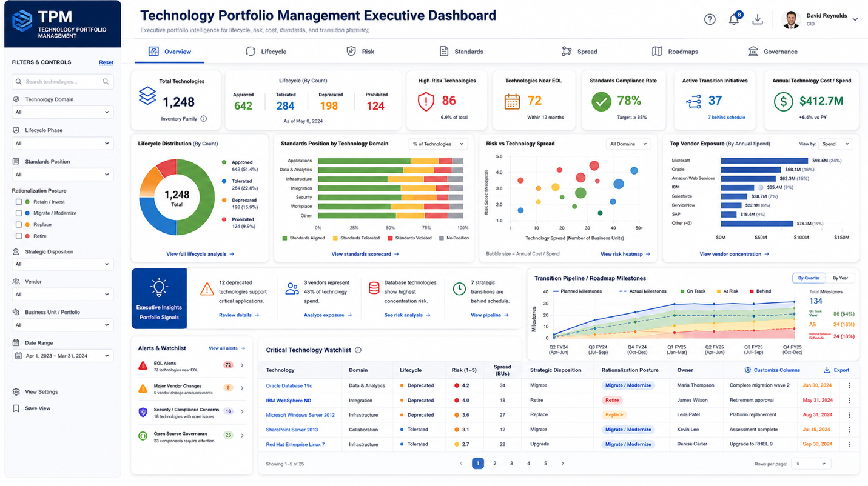This screenshot has width=868, height=486.
Task: Click the View Settings gear icon
Action: (x=16, y=392)
